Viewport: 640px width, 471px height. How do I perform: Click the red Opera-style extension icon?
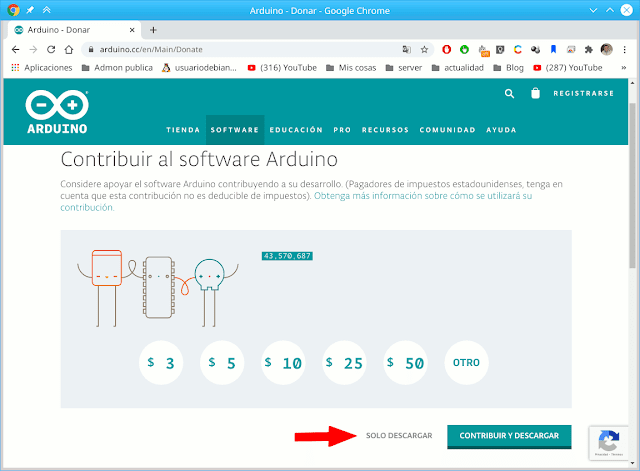[447, 49]
